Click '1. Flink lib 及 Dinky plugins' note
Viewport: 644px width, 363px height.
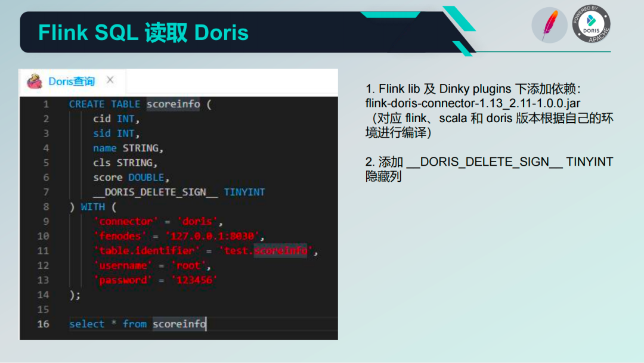(438, 89)
